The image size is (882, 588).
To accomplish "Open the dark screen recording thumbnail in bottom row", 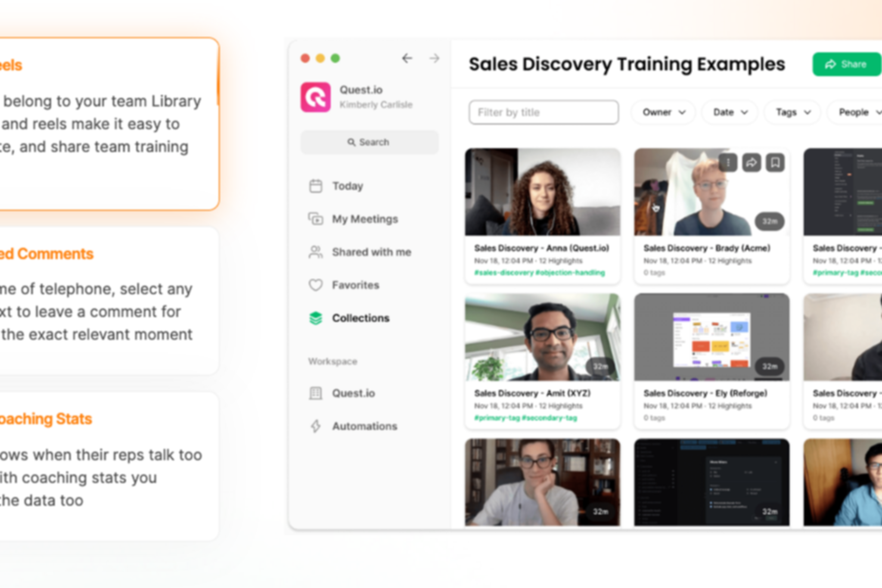I will (712, 482).
